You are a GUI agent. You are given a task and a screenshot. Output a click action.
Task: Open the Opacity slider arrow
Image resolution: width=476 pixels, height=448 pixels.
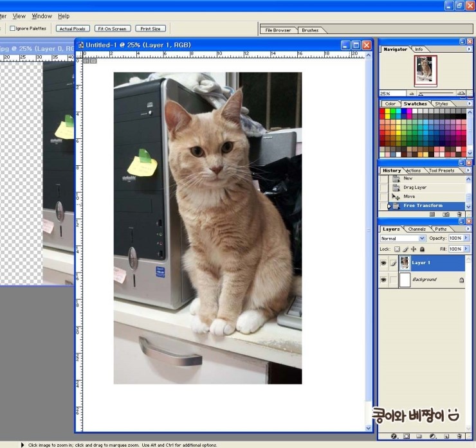[x=466, y=238]
